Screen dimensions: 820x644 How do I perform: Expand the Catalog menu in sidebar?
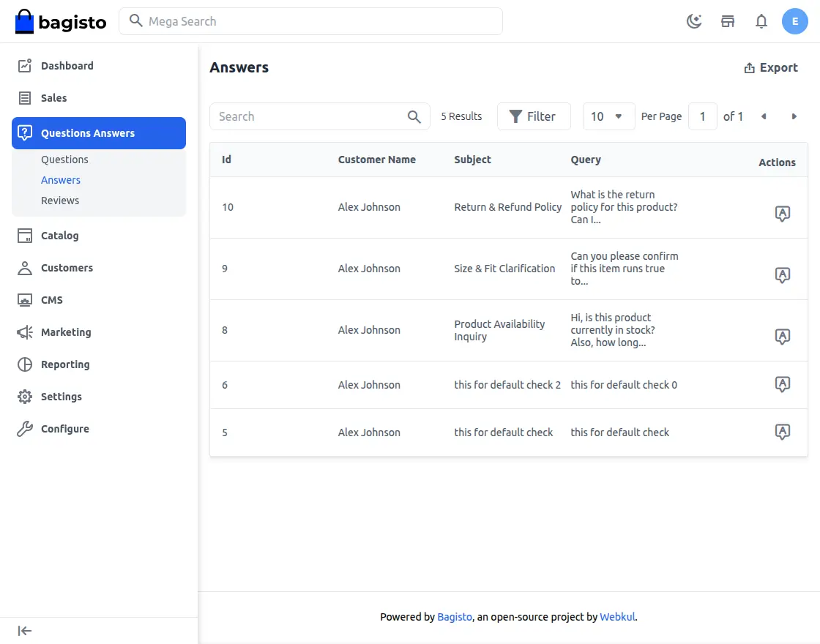tap(59, 236)
